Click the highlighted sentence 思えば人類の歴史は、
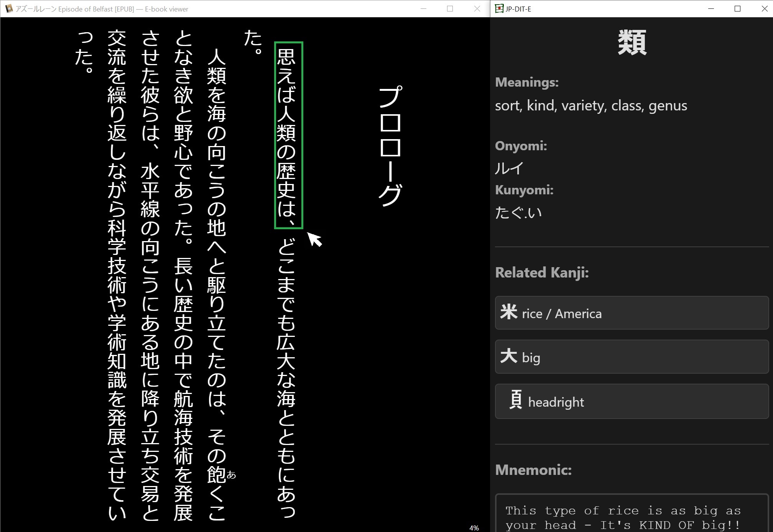Viewport: 773px width, 532px height. pos(288,135)
